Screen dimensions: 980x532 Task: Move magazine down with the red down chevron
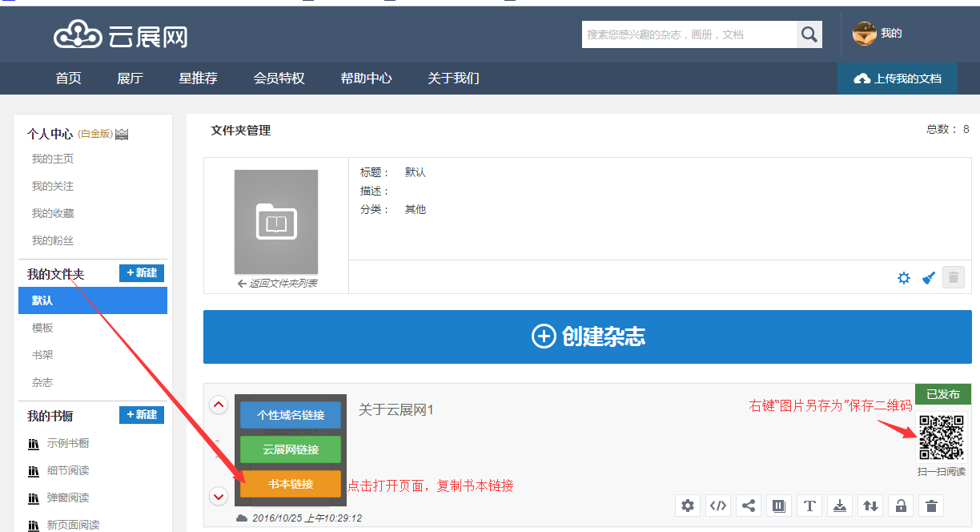pyautogui.click(x=219, y=497)
